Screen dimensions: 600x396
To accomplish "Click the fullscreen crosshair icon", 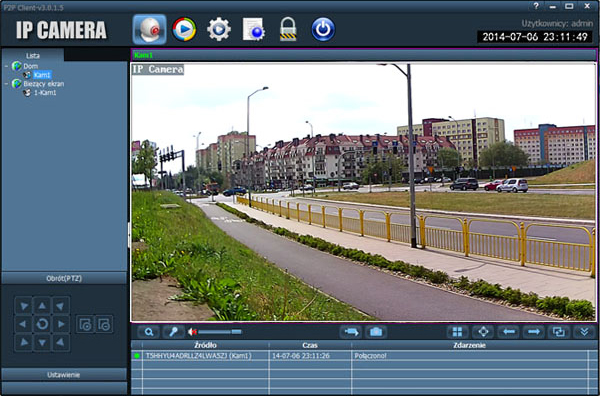I will (483, 332).
